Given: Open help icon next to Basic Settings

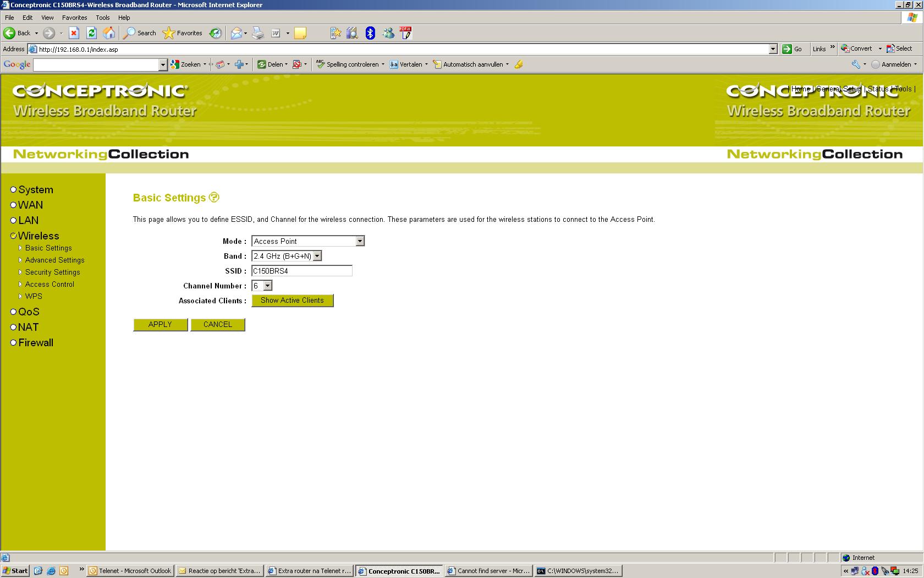Looking at the screenshot, I should tap(214, 197).
